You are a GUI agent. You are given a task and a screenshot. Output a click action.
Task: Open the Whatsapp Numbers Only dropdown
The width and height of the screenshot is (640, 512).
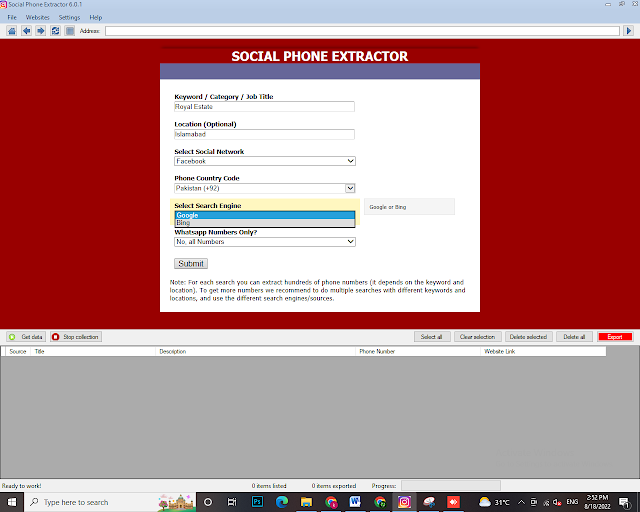tap(265, 242)
